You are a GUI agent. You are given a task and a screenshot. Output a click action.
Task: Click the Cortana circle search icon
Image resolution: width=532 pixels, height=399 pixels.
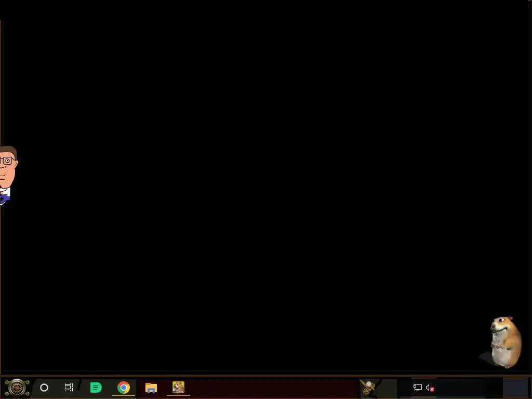[44, 388]
